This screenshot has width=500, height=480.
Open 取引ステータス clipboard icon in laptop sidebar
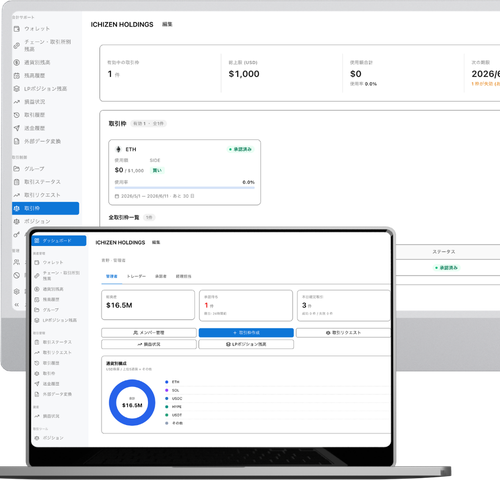click(37, 342)
